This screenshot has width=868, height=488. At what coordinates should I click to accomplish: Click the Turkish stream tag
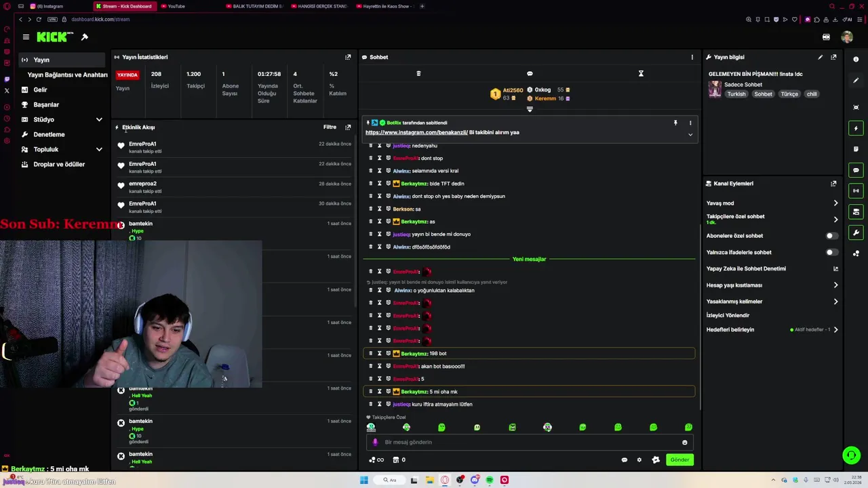pyautogui.click(x=736, y=94)
